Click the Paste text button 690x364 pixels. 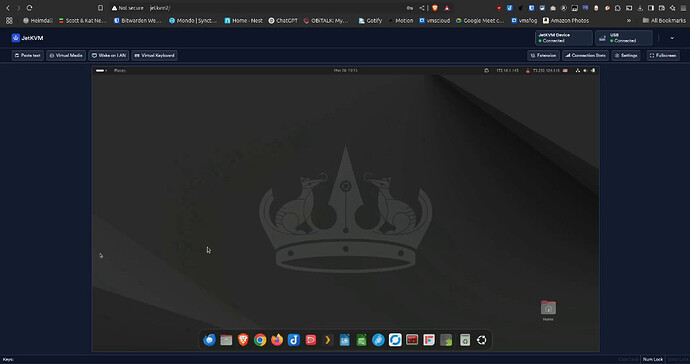pos(28,55)
